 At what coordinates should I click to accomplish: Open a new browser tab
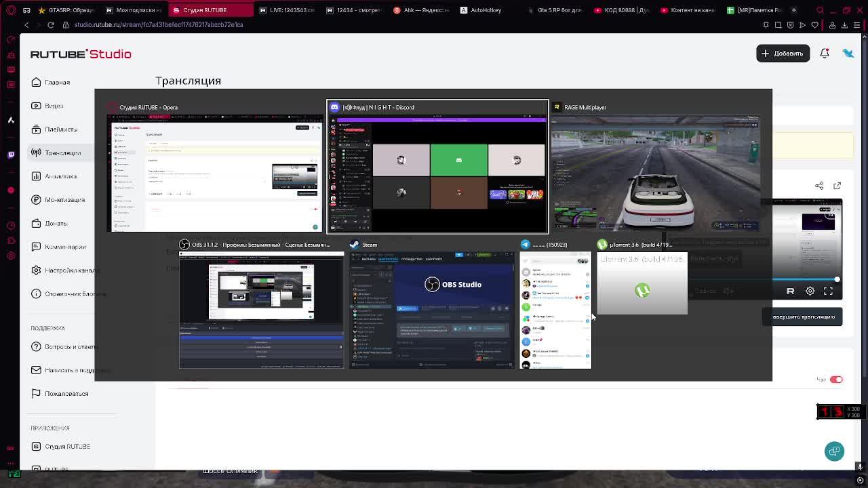point(794,10)
